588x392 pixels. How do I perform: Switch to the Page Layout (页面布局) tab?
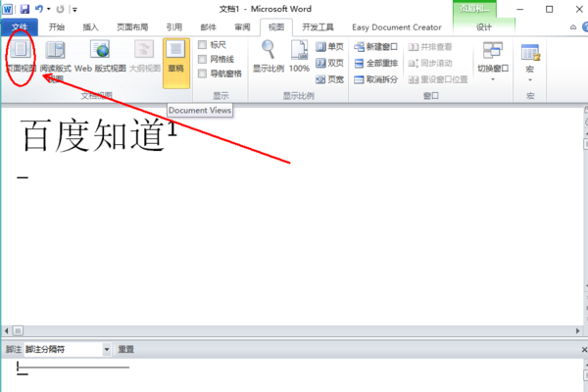132,27
